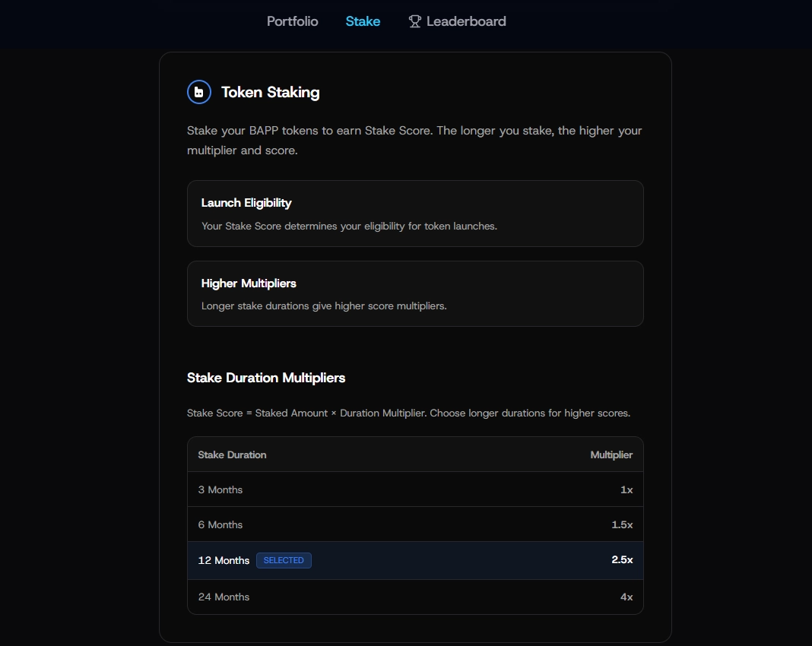Click the Higher Multipliers card
Screen dimensions: 812x646
[415, 294]
